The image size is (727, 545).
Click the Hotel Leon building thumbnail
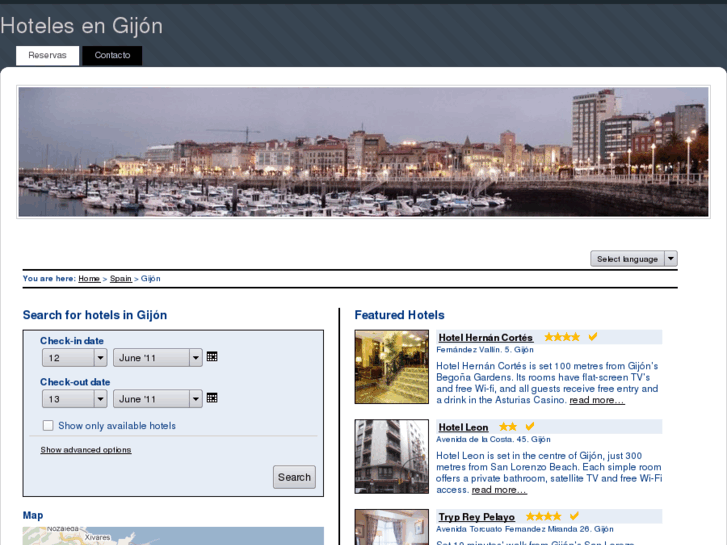[392, 456]
